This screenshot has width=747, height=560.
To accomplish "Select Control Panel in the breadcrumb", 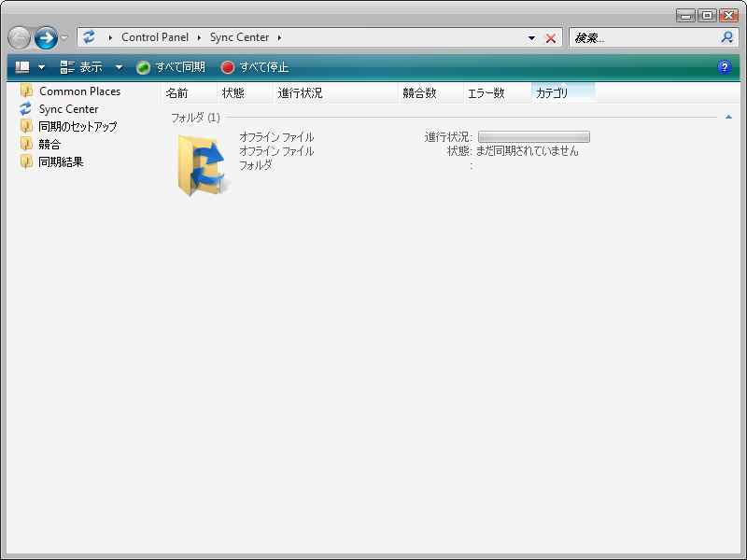I will [x=155, y=37].
